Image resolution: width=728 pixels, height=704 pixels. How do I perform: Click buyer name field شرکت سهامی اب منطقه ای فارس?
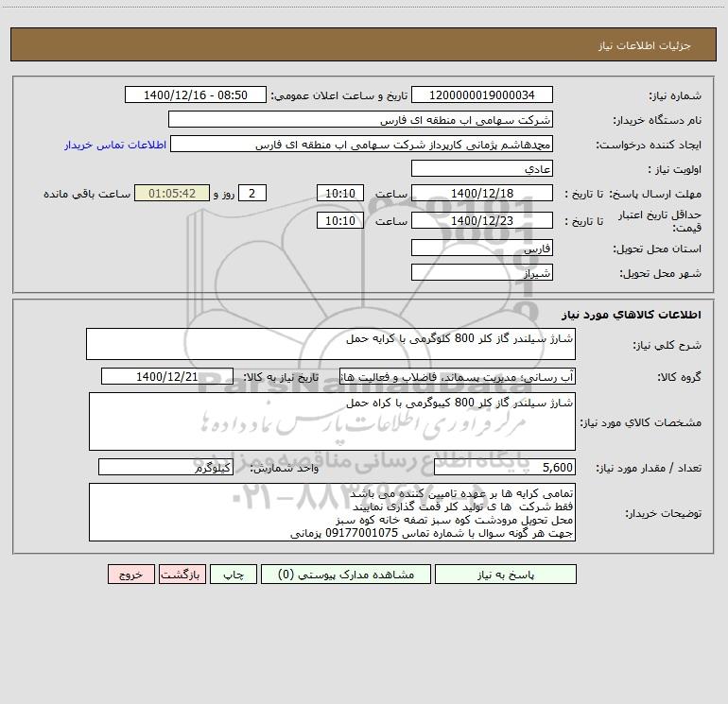pos(360,119)
